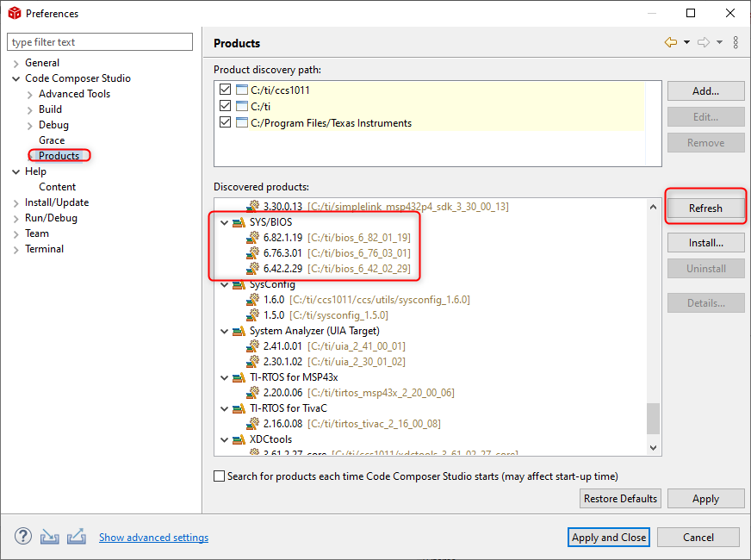Open the back history dropdown arrow
The height and width of the screenshot is (560, 751).
[686, 42]
